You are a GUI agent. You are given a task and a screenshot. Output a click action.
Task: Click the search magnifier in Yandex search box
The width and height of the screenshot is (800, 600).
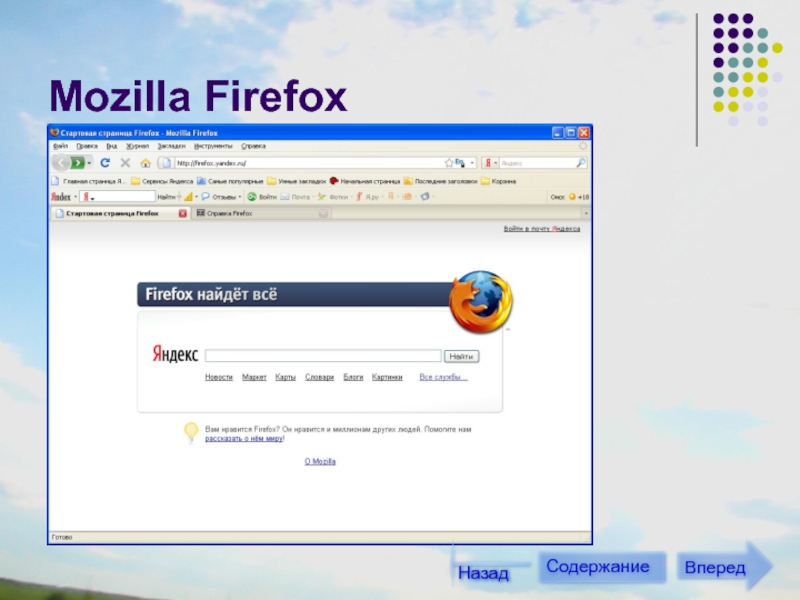tap(581, 163)
